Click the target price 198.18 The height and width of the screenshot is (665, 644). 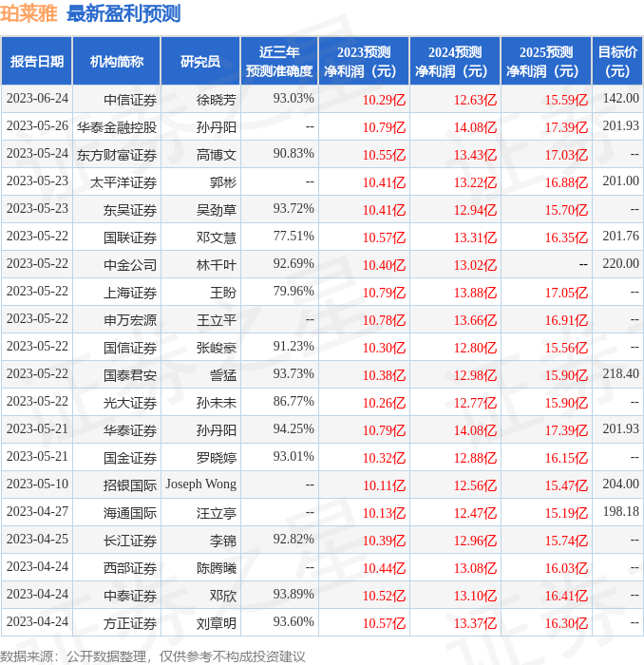(620, 511)
